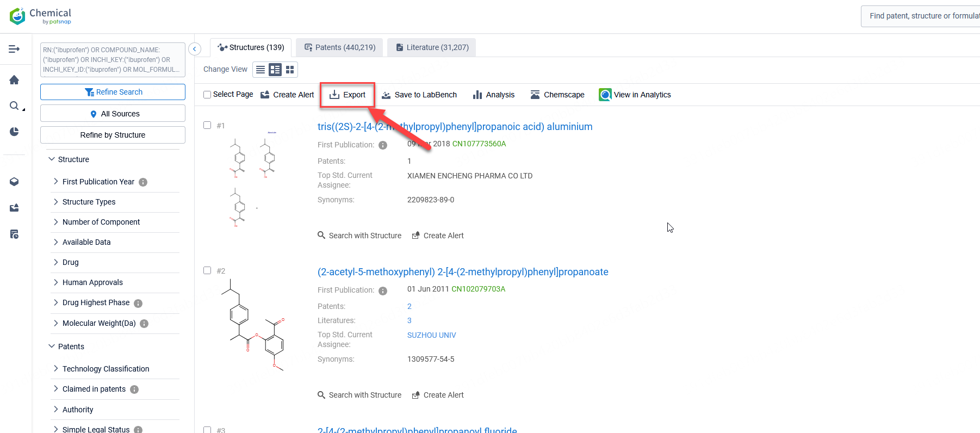980x433 pixels.
Task: Tick the Select Page checkbox
Action: (207, 95)
